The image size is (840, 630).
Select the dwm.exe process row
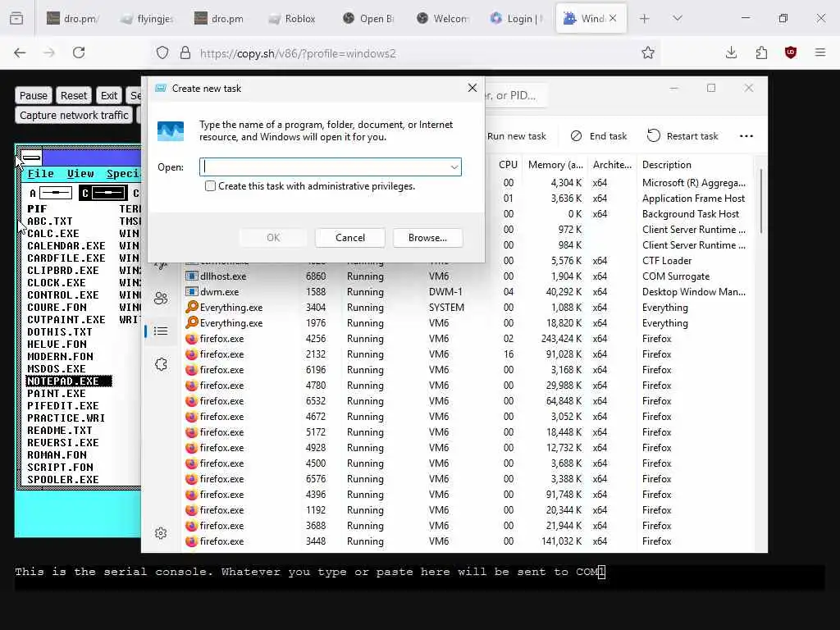[x=466, y=292]
